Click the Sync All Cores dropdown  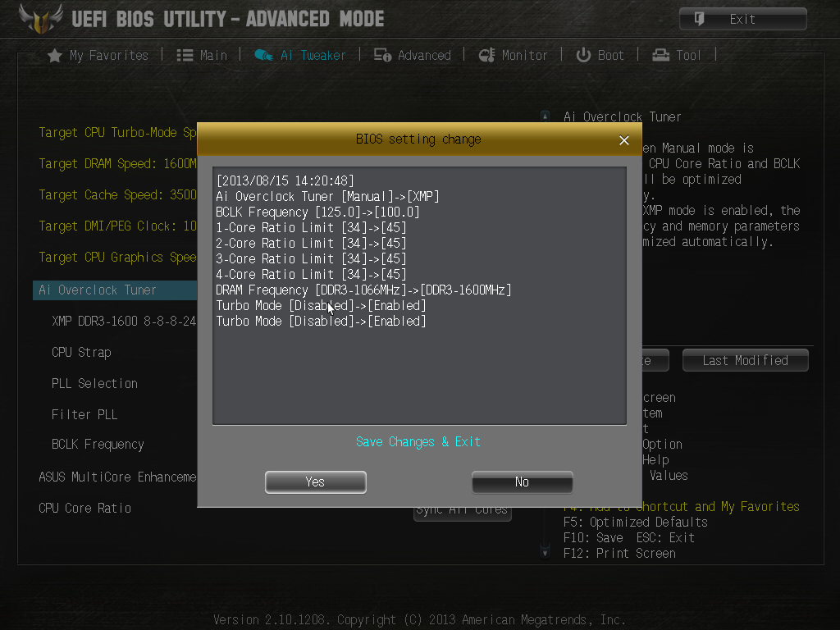463,512
